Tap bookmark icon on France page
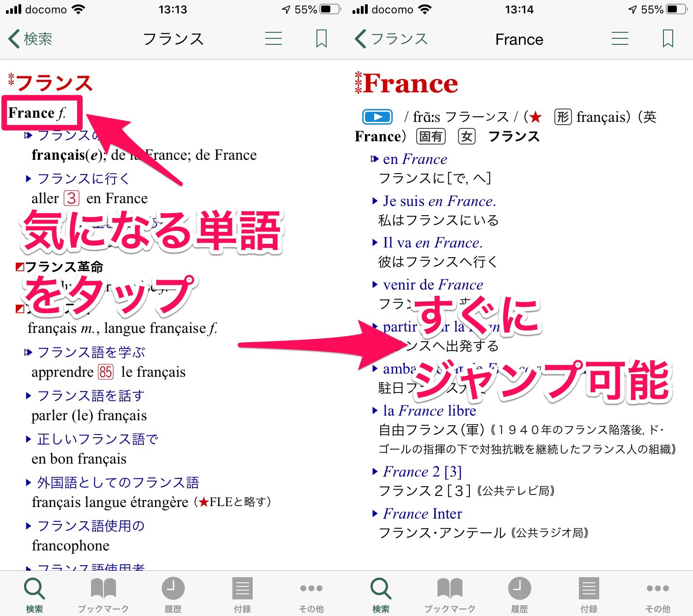The width and height of the screenshot is (693, 616). click(668, 39)
